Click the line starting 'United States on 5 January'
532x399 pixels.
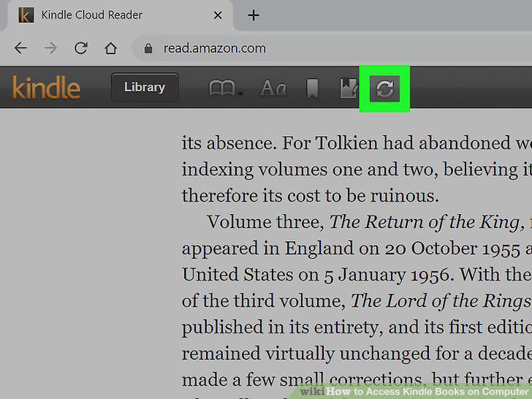(x=357, y=275)
